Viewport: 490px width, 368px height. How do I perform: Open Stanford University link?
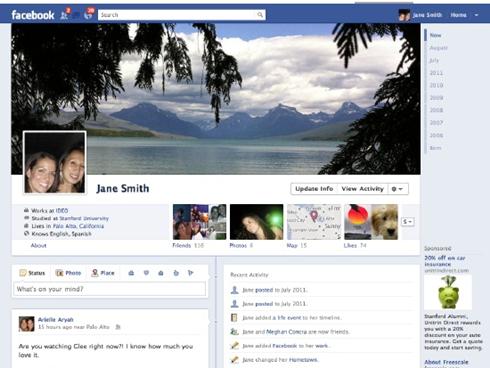(84, 218)
